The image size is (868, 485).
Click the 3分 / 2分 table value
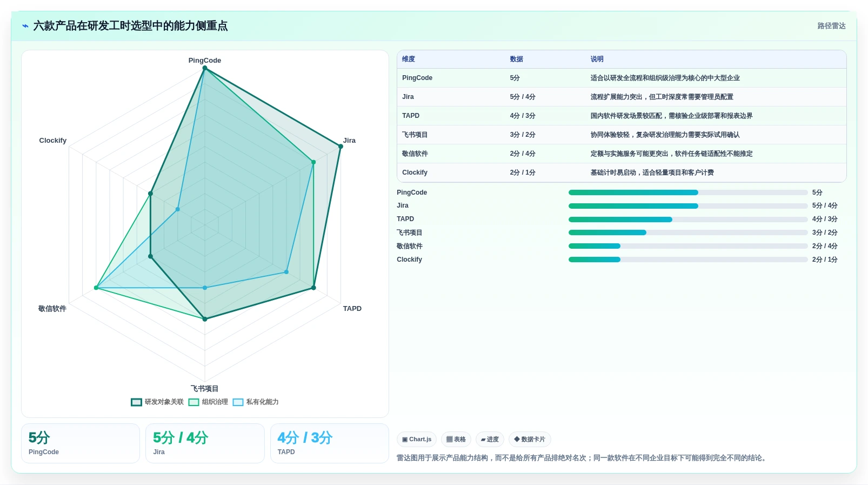tap(523, 135)
